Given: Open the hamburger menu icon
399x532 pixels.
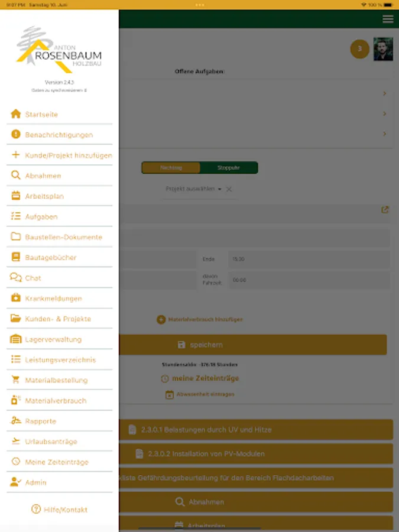Looking at the screenshot, I should click(x=388, y=19).
